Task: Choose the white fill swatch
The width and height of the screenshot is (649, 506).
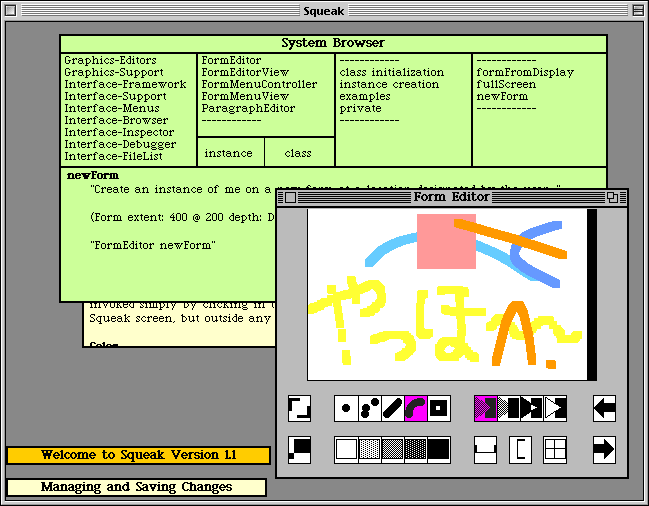Action: [x=346, y=450]
